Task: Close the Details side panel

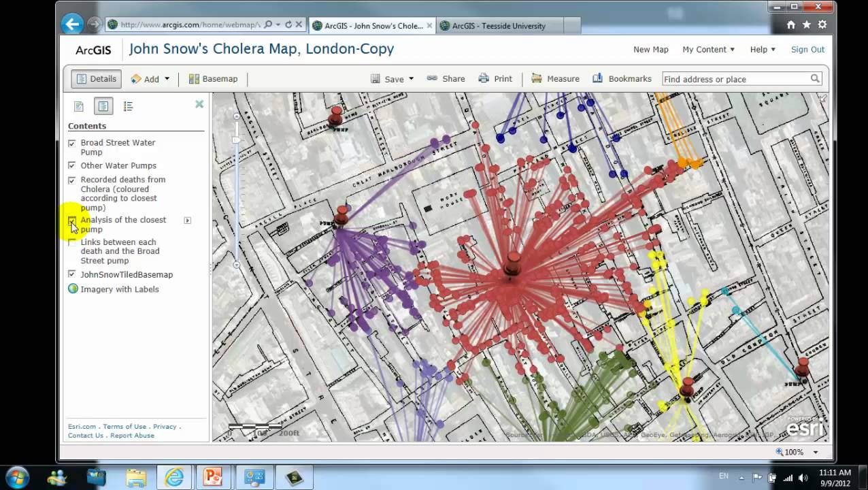Action: (199, 104)
